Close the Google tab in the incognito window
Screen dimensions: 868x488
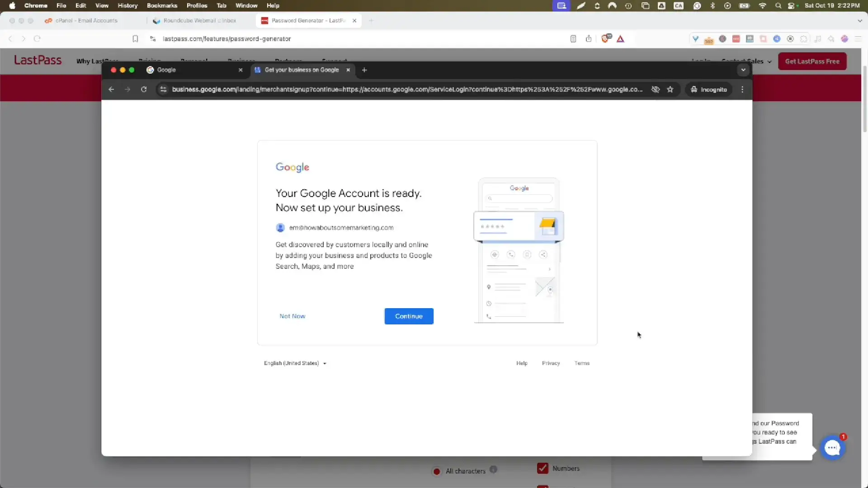click(241, 70)
